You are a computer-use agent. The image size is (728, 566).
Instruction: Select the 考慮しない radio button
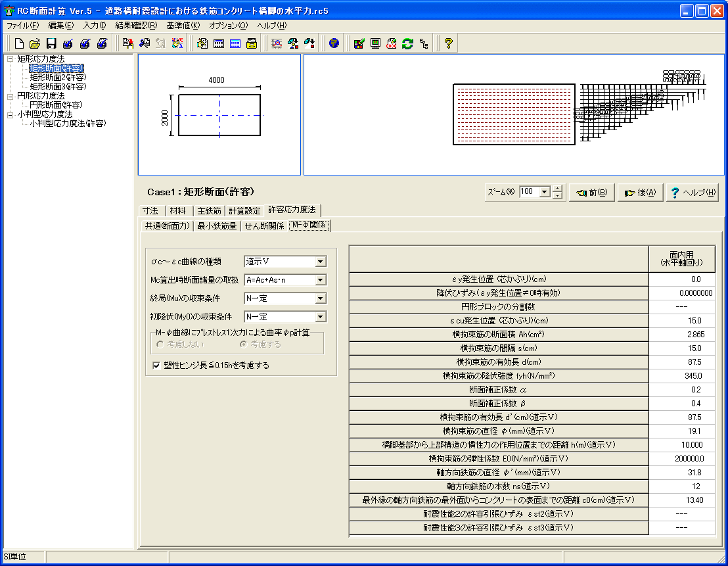pos(160,344)
